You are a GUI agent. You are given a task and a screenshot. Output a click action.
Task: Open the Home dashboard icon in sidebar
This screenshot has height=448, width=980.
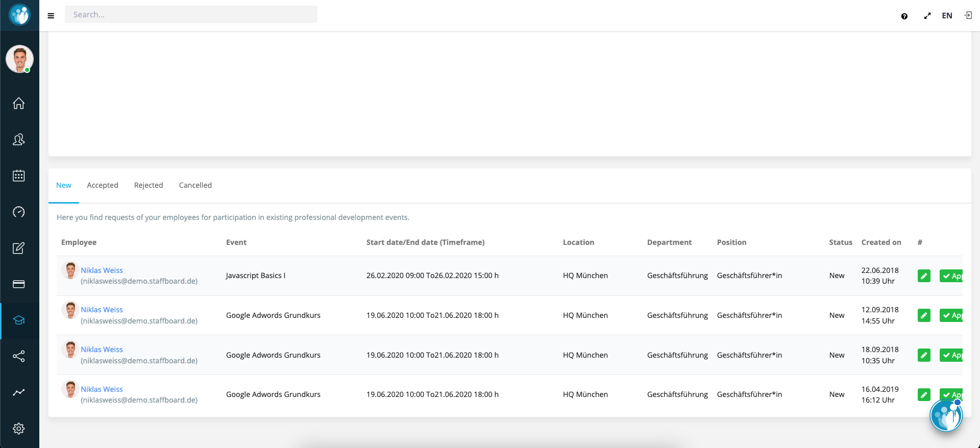point(19,104)
